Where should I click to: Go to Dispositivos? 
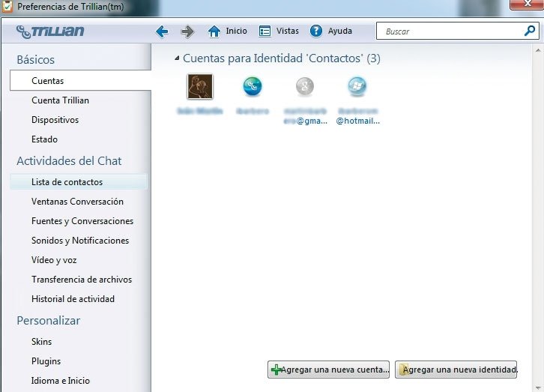55,120
